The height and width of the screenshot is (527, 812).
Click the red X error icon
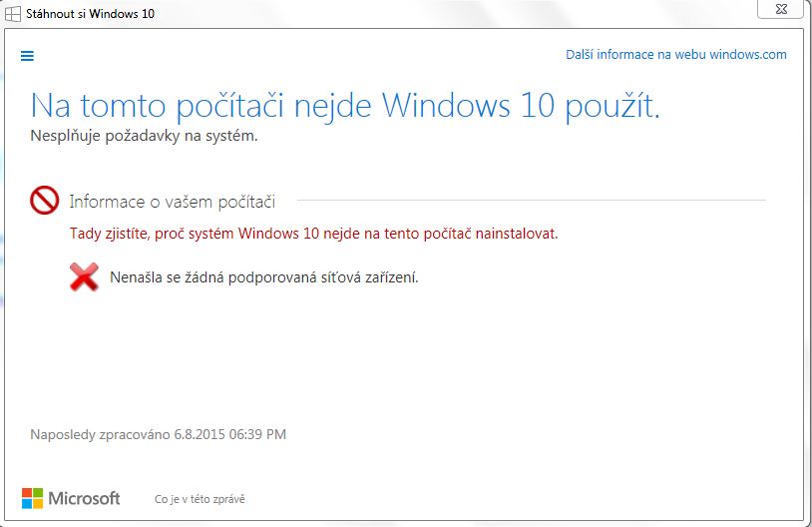pyautogui.click(x=84, y=276)
